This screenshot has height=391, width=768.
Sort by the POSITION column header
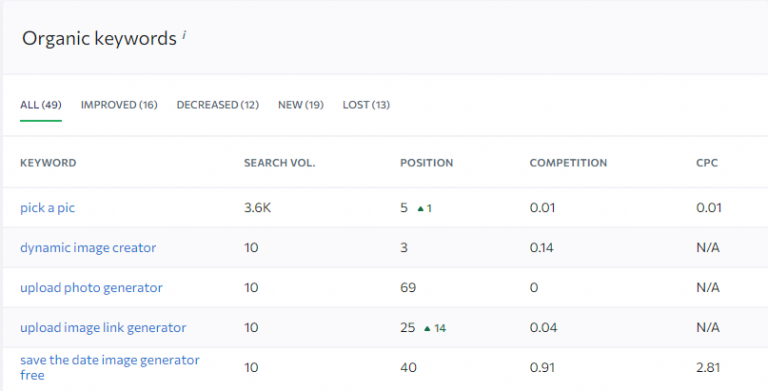[x=427, y=163]
